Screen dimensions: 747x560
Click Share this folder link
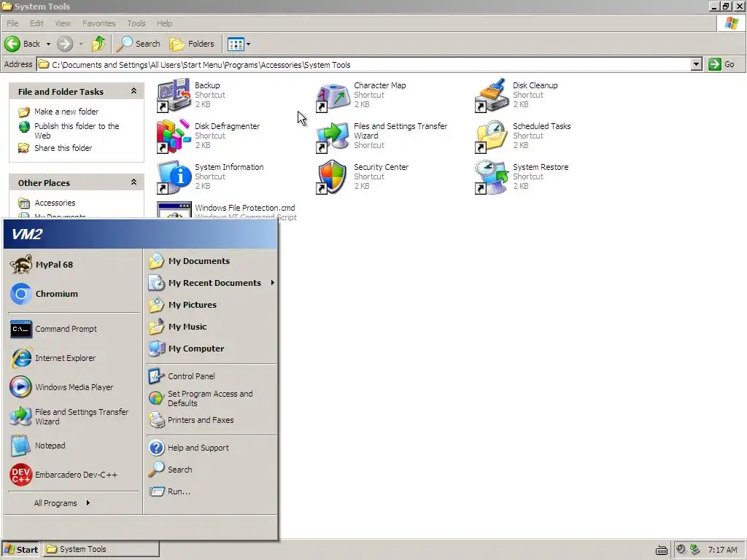click(63, 148)
